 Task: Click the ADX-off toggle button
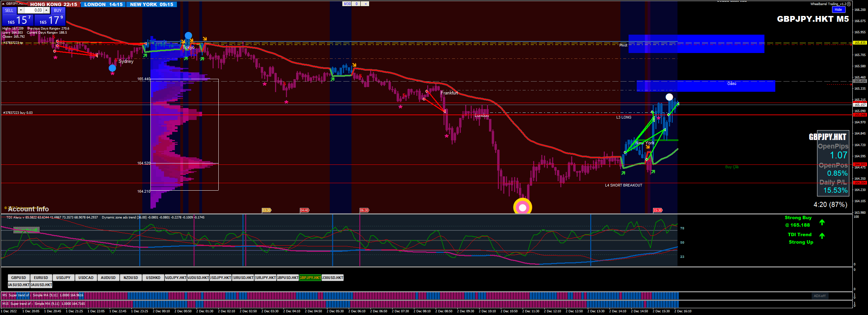click(819, 296)
